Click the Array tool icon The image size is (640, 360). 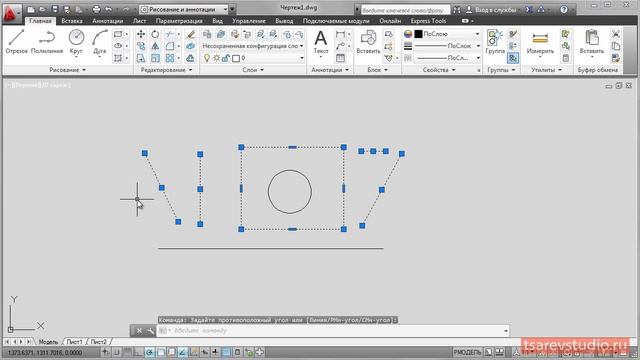click(x=170, y=58)
